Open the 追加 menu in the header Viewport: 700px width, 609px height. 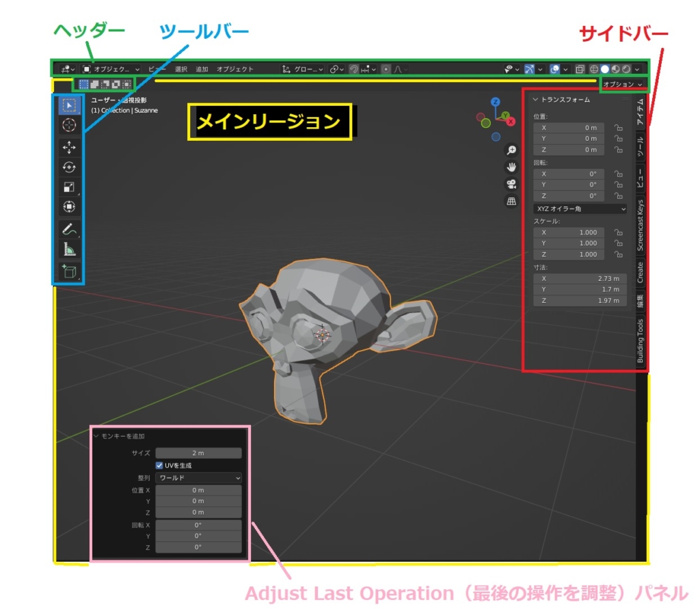(201, 69)
